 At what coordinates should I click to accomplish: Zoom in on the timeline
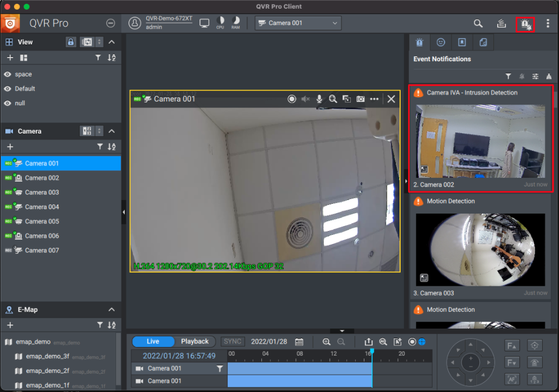tap(326, 342)
